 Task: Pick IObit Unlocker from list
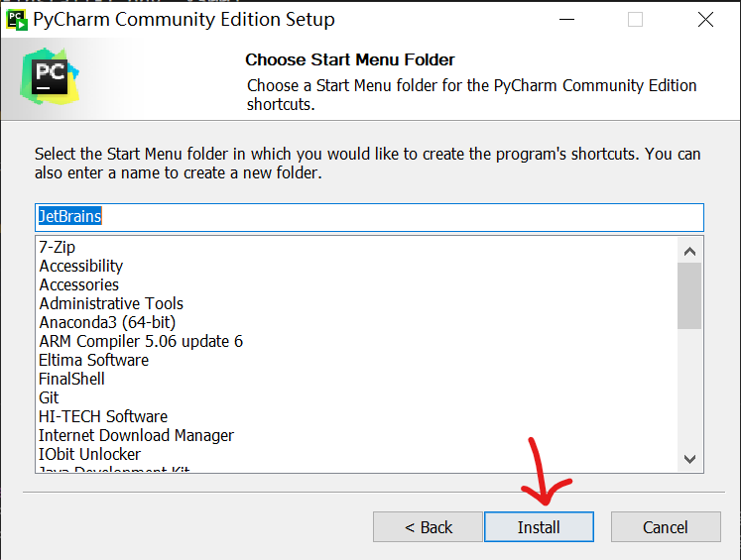(90, 454)
